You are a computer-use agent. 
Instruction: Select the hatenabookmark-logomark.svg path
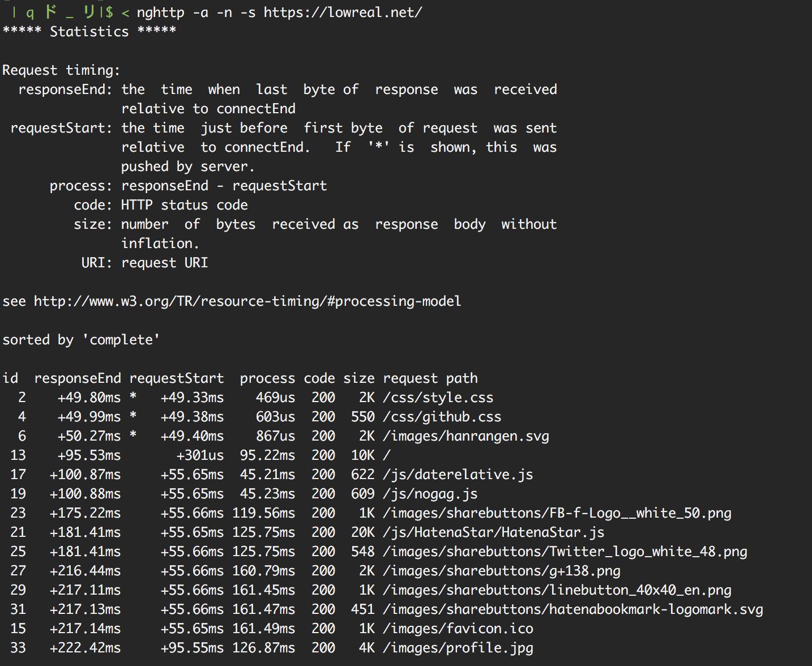point(573,609)
